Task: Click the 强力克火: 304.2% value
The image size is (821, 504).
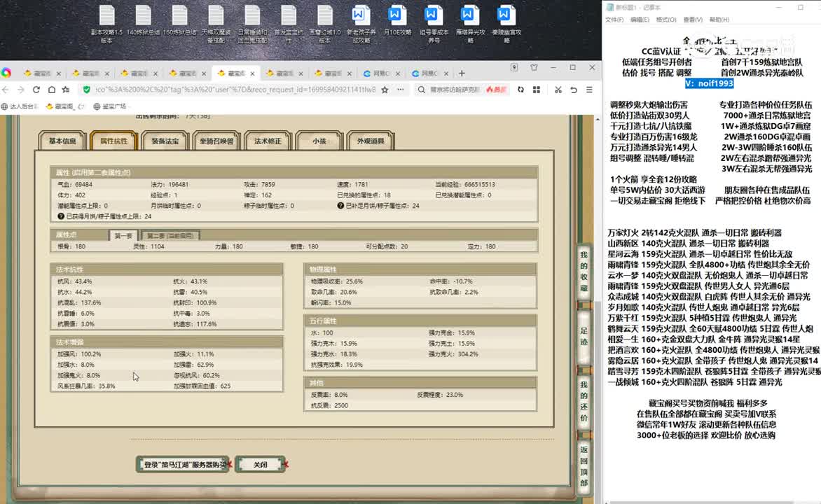Action: coord(453,354)
